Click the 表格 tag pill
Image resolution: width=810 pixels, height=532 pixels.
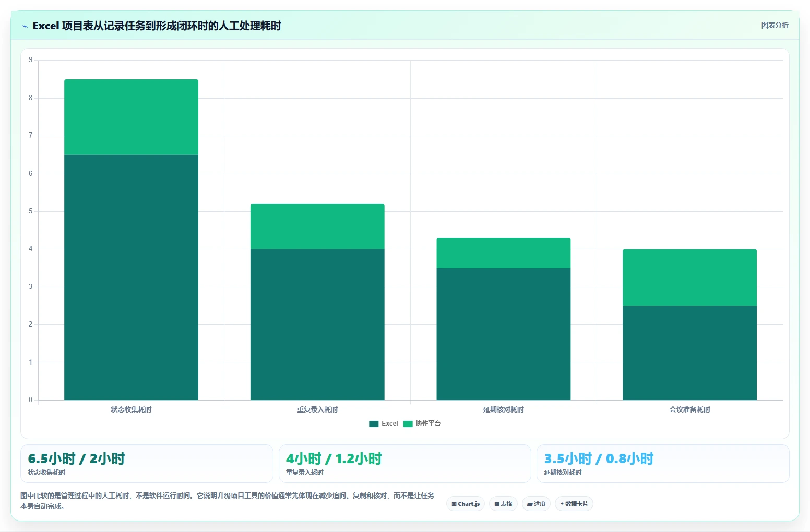coord(503,504)
